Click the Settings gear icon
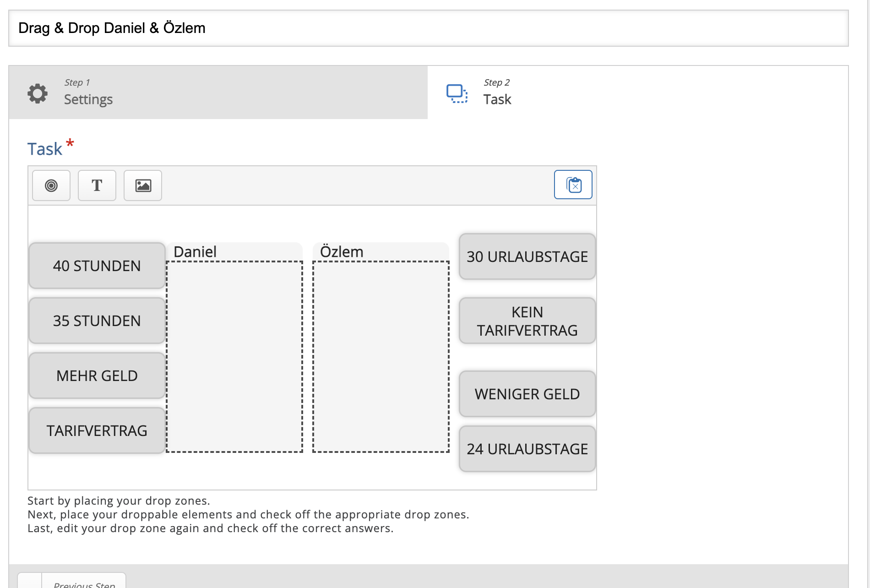The image size is (870, 588). point(38,93)
